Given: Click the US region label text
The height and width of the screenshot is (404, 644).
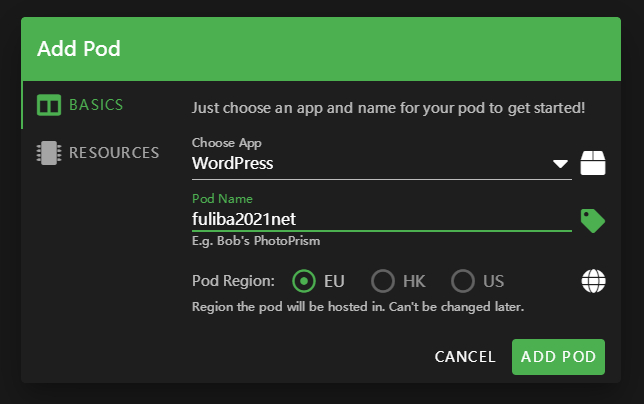Looking at the screenshot, I should [493, 282].
